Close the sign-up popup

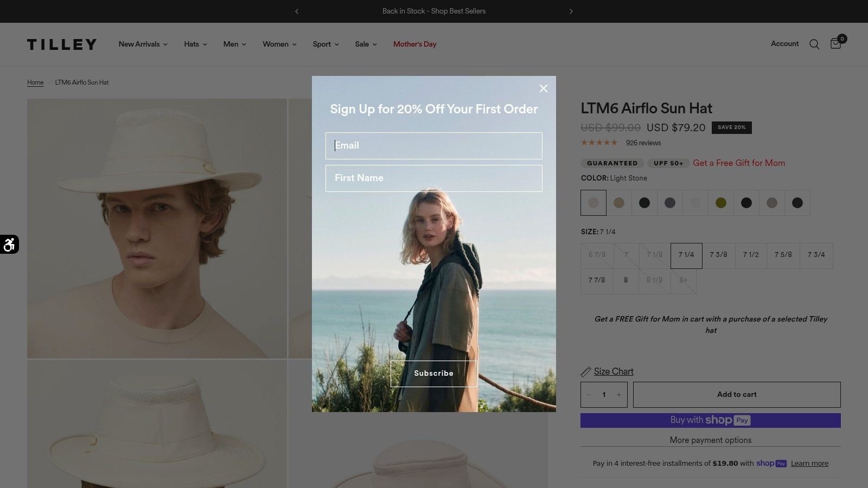544,88
